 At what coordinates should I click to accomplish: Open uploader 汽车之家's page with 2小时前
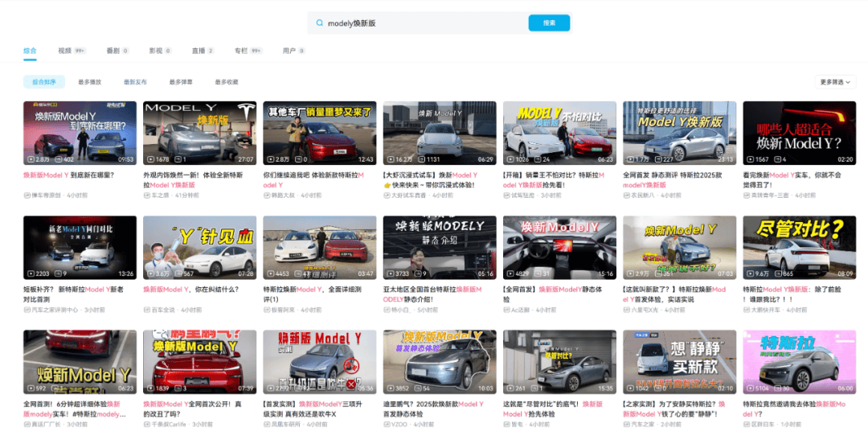[643, 425]
